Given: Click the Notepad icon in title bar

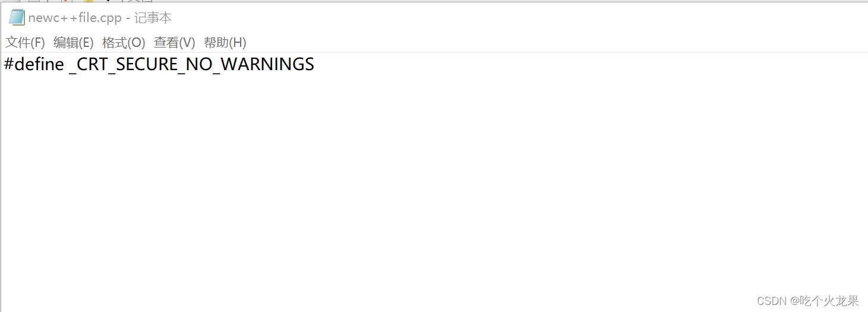Looking at the screenshot, I should (17, 17).
